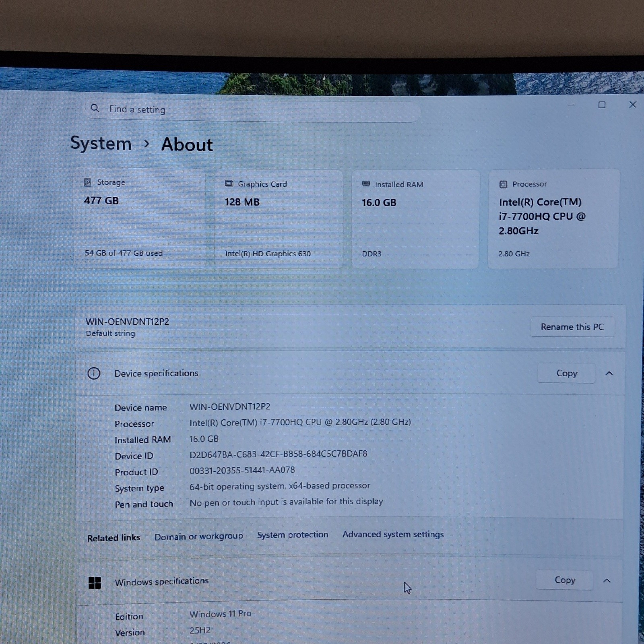The height and width of the screenshot is (644, 644).
Task: Copy the Device specifications
Action: coord(566,374)
